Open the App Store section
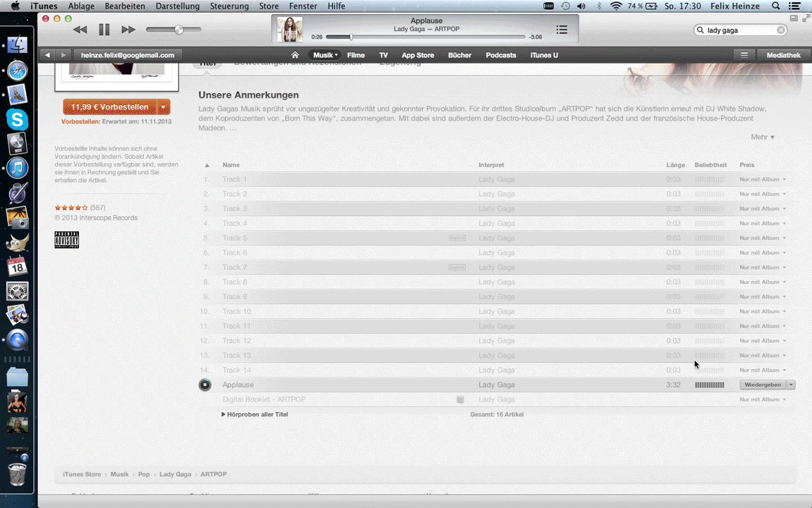 tap(418, 55)
